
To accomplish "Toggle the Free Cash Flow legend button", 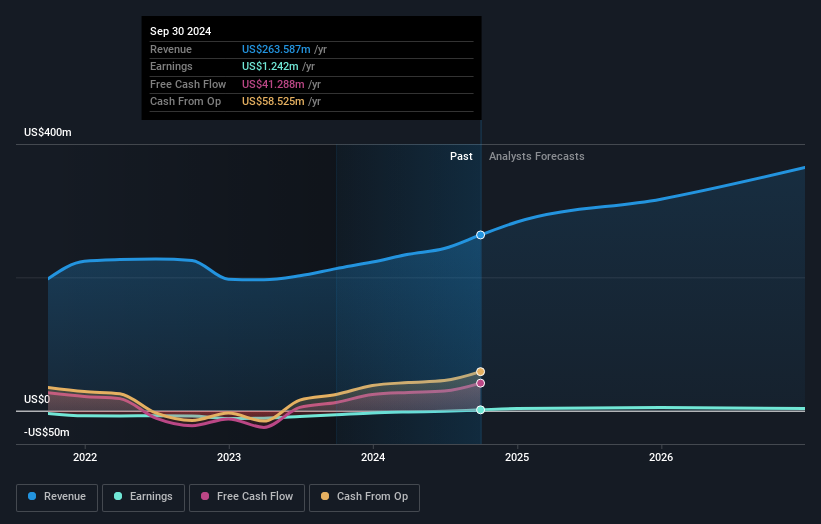I will [247, 497].
